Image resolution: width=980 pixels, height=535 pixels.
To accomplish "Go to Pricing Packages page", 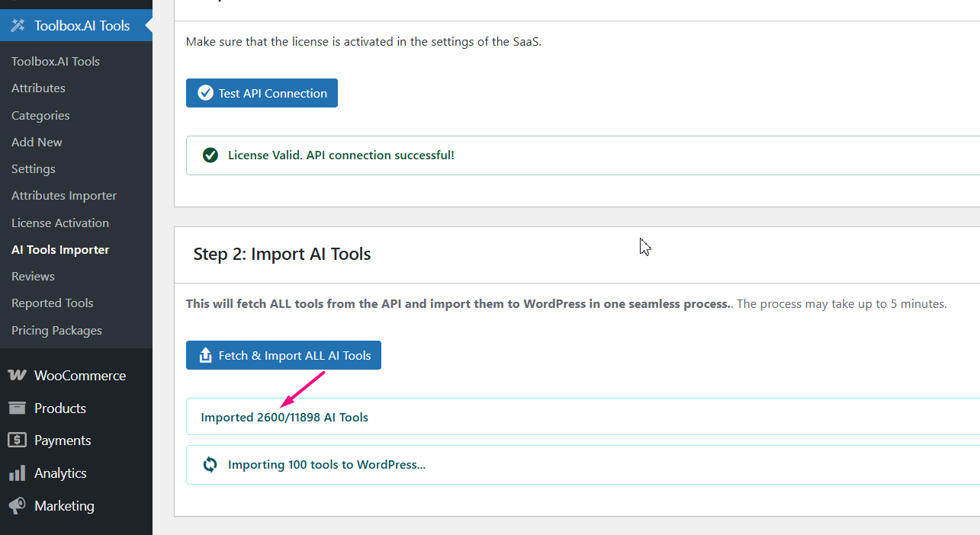I will click(x=56, y=331).
